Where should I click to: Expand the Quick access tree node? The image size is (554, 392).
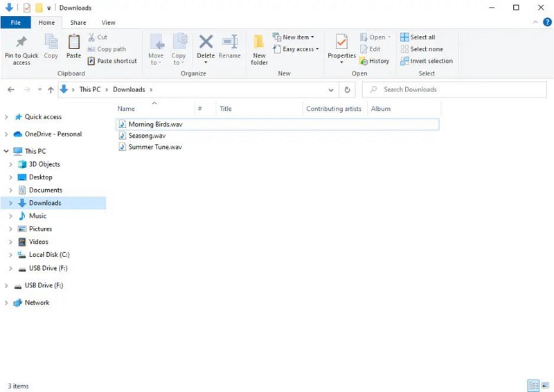(x=6, y=117)
